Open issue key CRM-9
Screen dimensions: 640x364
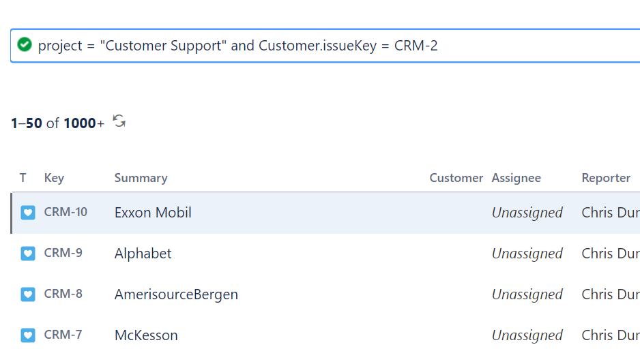(x=63, y=253)
